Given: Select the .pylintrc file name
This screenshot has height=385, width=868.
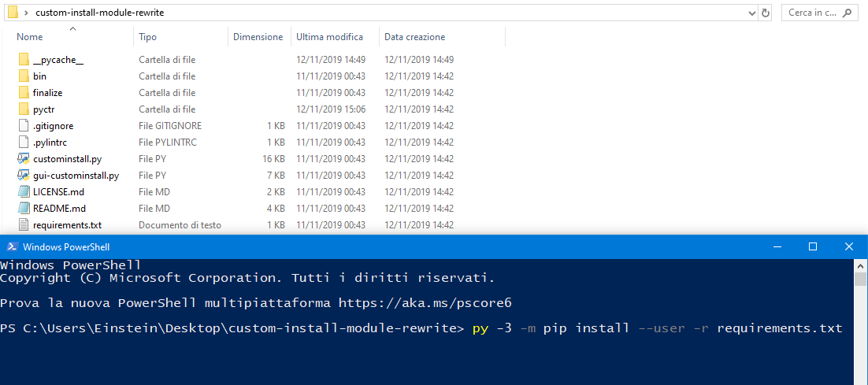Looking at the screenshot, I should click(50, 143).
